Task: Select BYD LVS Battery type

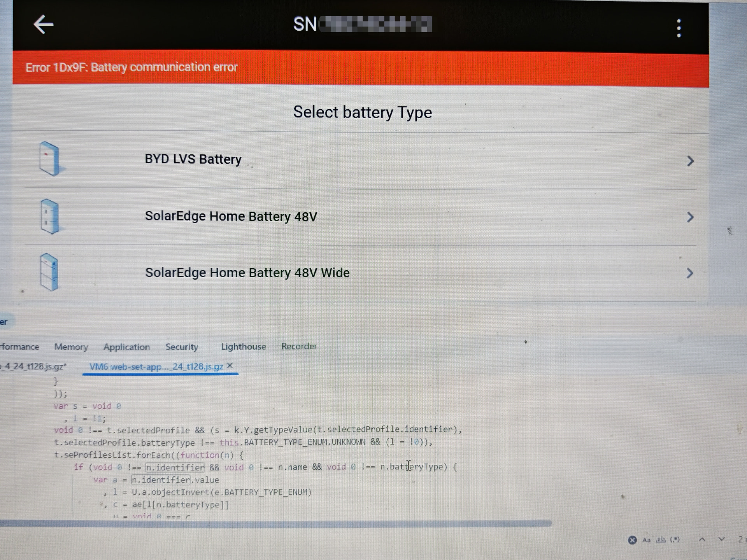Action: (x=360, y=160)
